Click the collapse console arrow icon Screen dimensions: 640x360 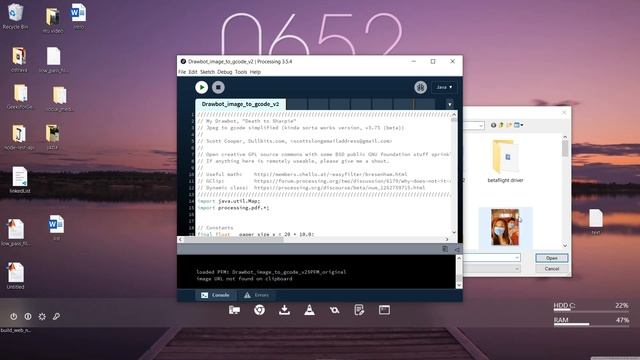tap(457, 249)
